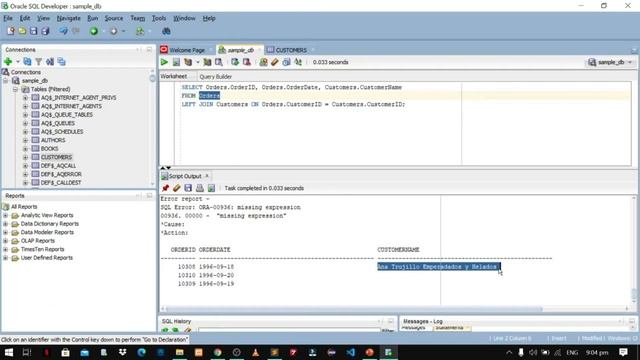The image size is (640, 360).
Task: Expand the Data Dictionary Reports folder
Action: [6, 224]
